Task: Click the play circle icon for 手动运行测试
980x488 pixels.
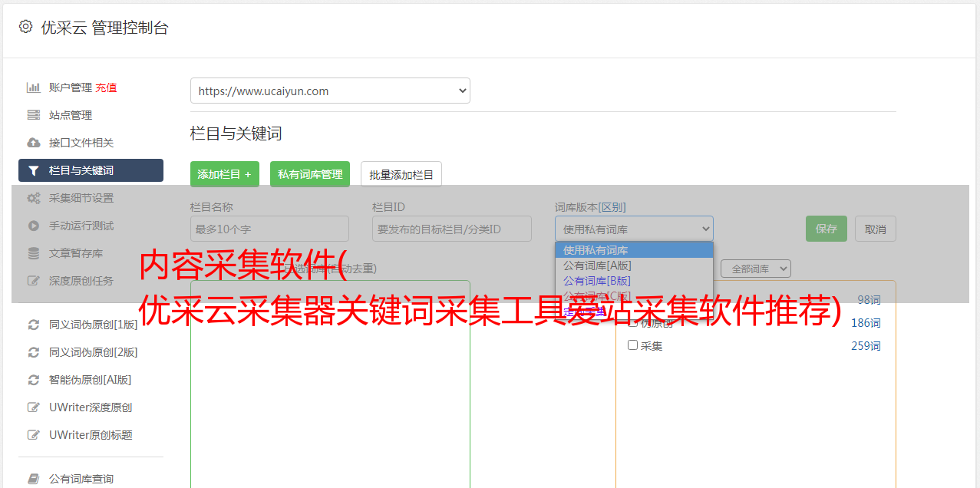Action: 34,226
